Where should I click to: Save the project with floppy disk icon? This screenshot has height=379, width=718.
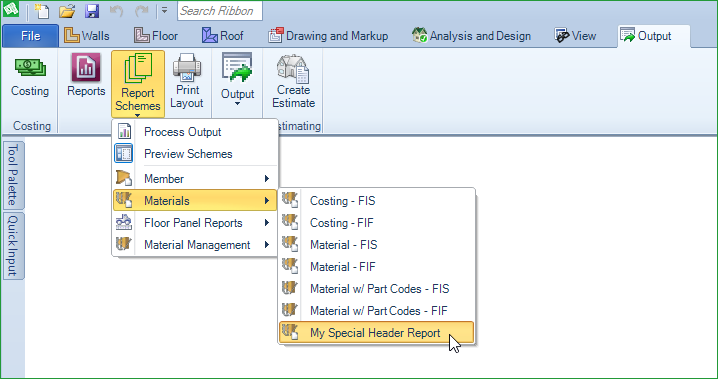point(92,11)
